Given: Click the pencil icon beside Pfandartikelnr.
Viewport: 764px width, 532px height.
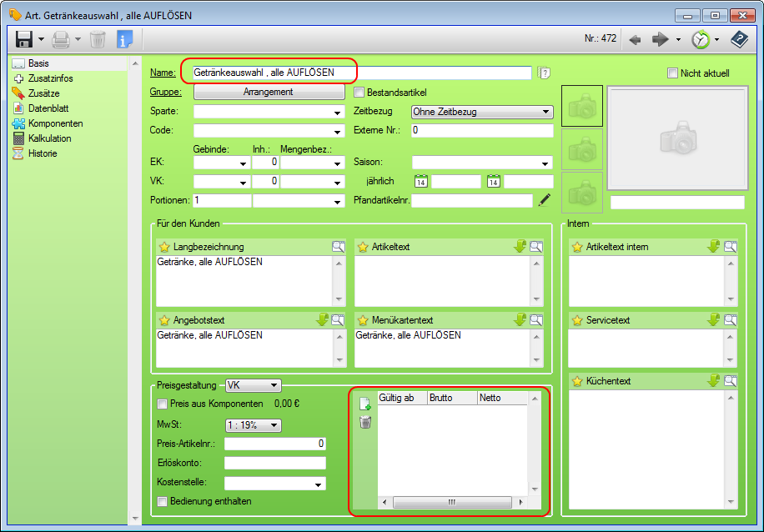Looking at the screenshot, I should coord(545,200).
